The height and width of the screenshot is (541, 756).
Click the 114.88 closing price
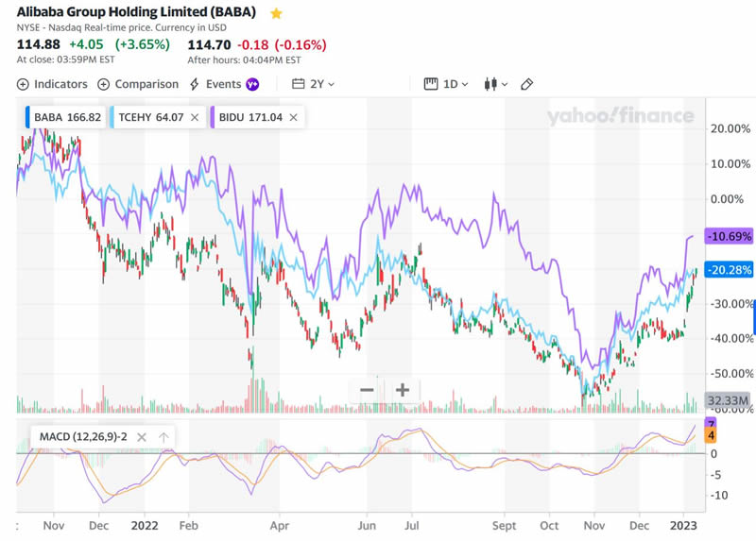point(39,44)
